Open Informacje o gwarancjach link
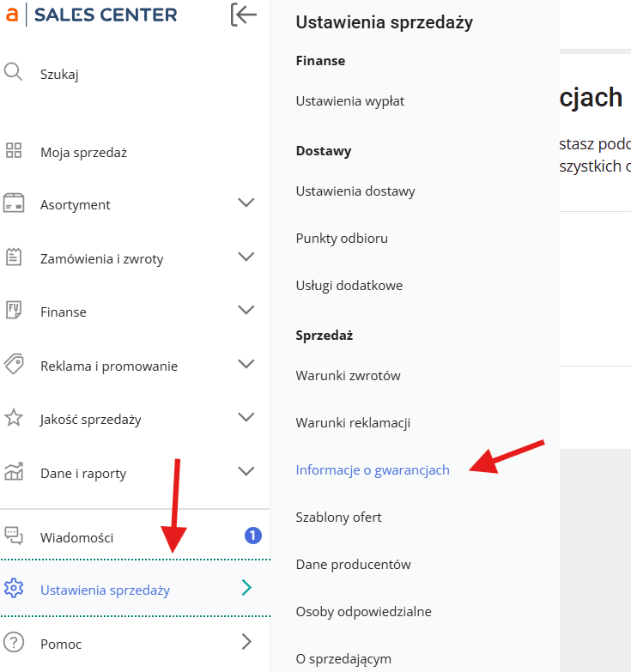 coord(373,470)
